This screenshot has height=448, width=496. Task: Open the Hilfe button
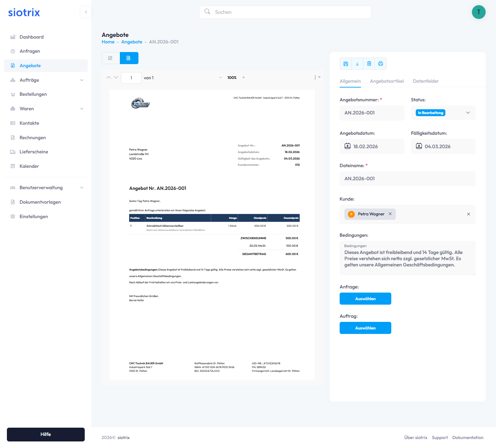(x=46, y=435)
